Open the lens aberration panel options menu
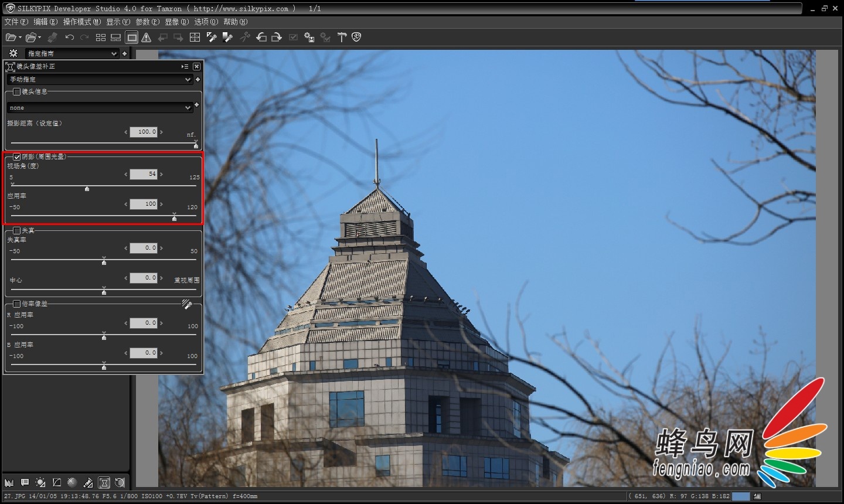 click(185, 66)
